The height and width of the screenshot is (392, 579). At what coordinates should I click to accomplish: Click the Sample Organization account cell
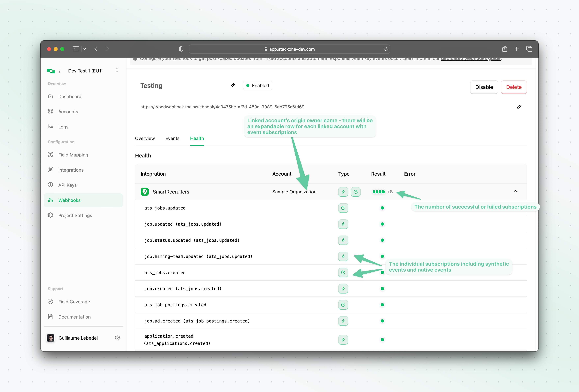294,192
